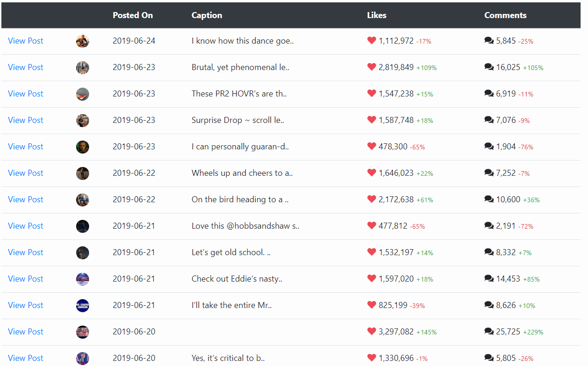Open thumbnail of Check out Eddie's nasty.. post
Image resolution: width=588 pixels, height=366 pixels.
tap(83, 279)
